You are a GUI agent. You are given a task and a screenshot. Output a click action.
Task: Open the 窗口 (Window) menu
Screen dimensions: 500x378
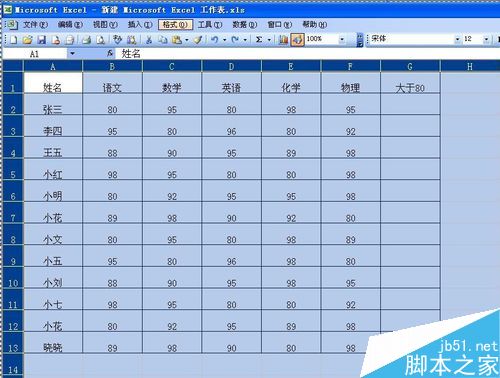280,25
